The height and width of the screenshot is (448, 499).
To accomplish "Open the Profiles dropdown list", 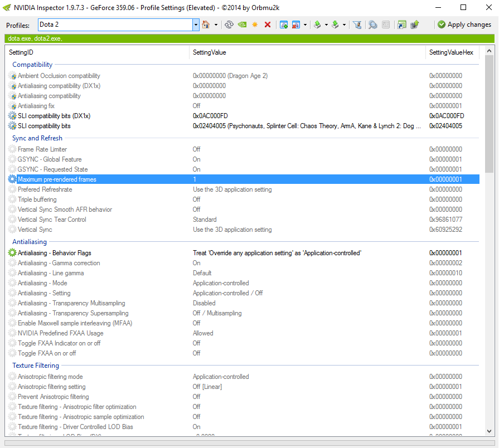I will (x=196, y=25).
